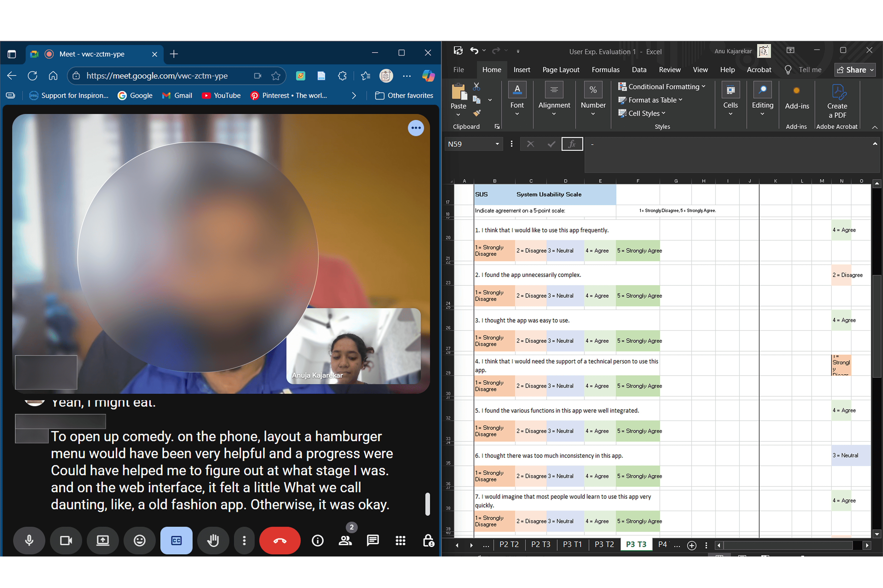Open the Gmail bookmark link
This screenshot has height=588, width=883.
tap(177, 96)
